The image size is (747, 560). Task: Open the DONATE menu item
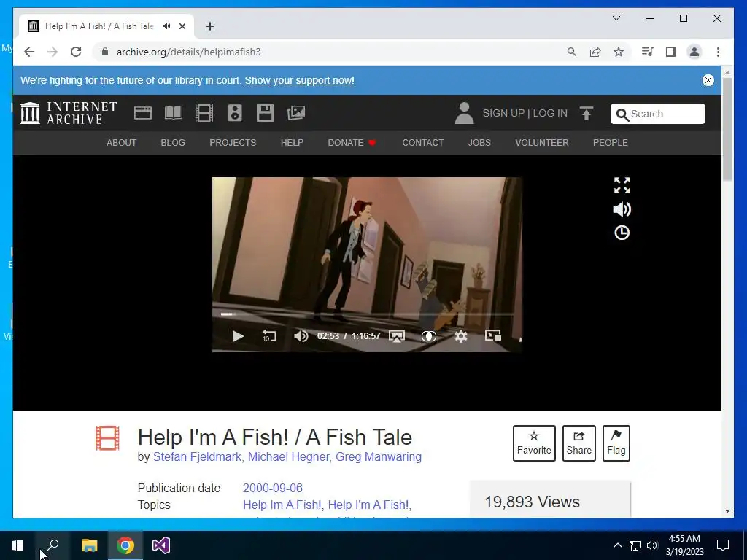[x=352, y=143]
